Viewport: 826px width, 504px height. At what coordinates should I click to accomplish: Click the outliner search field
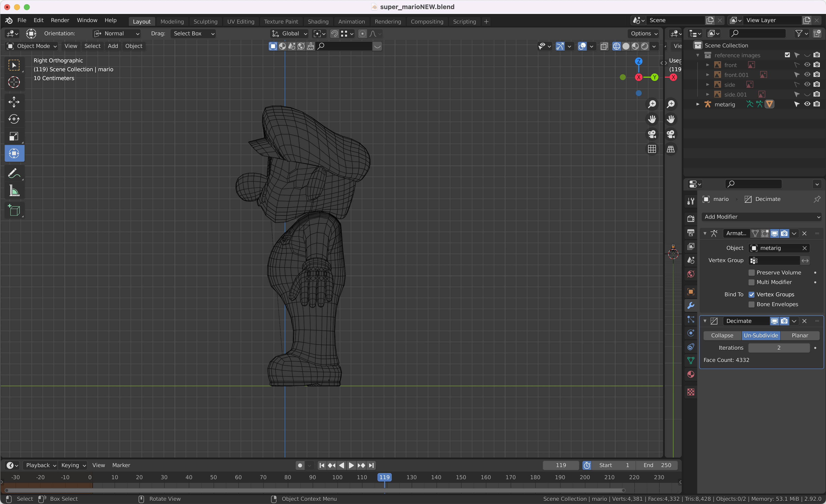pyautogui.click(x=757, y=33)
